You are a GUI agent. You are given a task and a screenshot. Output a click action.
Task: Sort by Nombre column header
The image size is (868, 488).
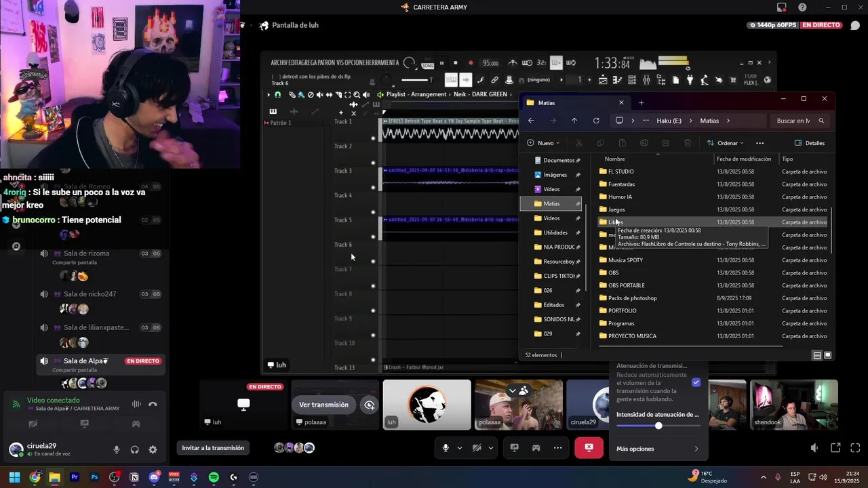614,159
